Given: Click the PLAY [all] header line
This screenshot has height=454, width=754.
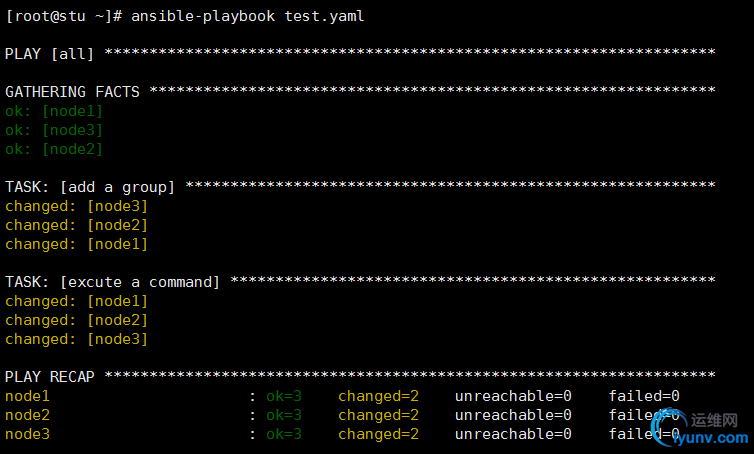Looking at the screenshot, I should point(50,53).
